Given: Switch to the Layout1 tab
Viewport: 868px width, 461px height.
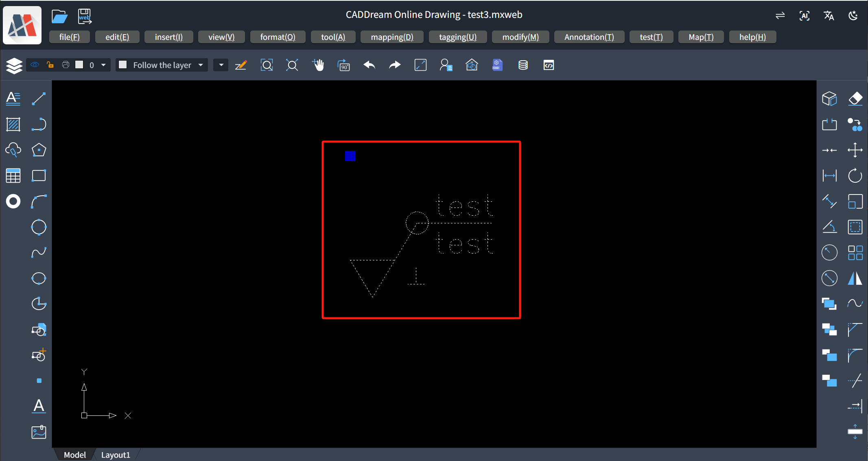Looking at the screenshot, I should pos(116,454).
